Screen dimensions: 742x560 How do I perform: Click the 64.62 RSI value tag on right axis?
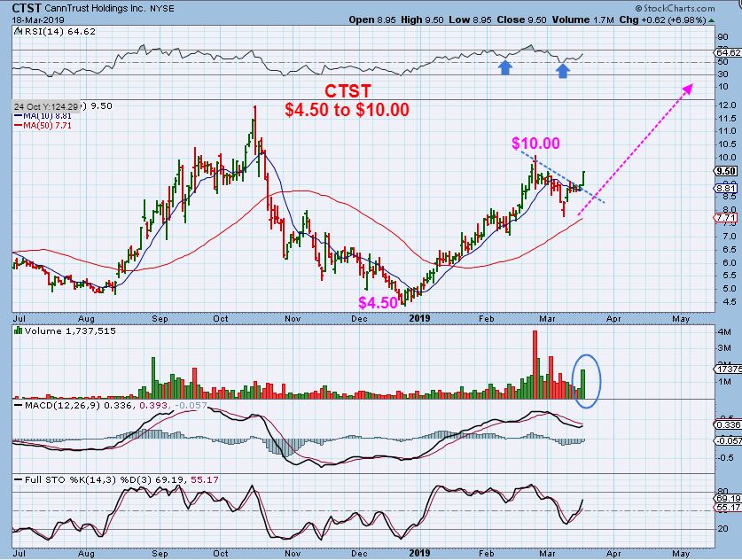tap(729, 53)
